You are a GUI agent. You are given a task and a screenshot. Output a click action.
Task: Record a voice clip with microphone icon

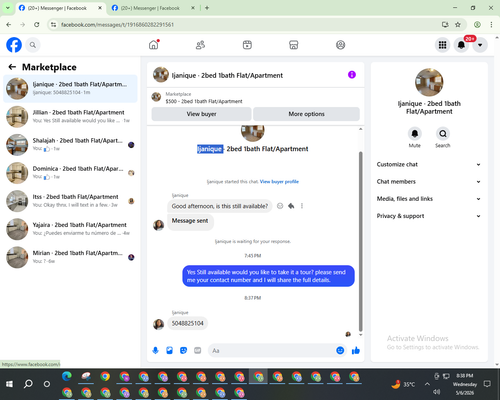coord(155,350)
